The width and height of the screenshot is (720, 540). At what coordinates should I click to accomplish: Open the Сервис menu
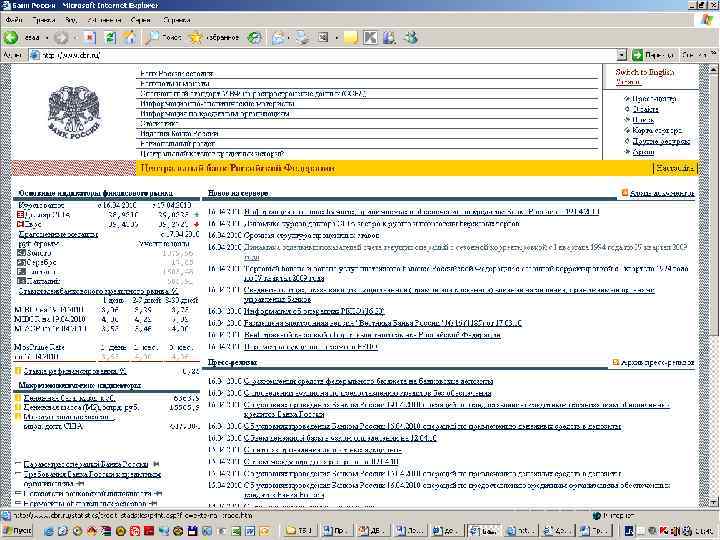pyautogui.click(x=141, y=20)
